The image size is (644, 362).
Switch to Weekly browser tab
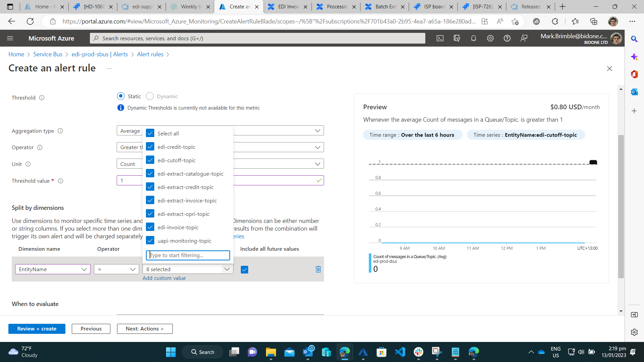190,7
